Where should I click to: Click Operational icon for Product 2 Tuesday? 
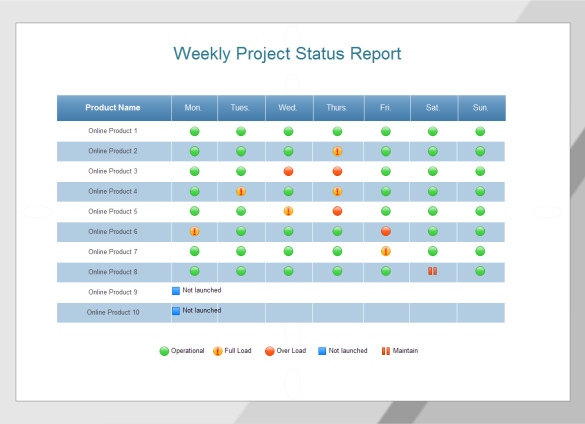coord(241,151)
